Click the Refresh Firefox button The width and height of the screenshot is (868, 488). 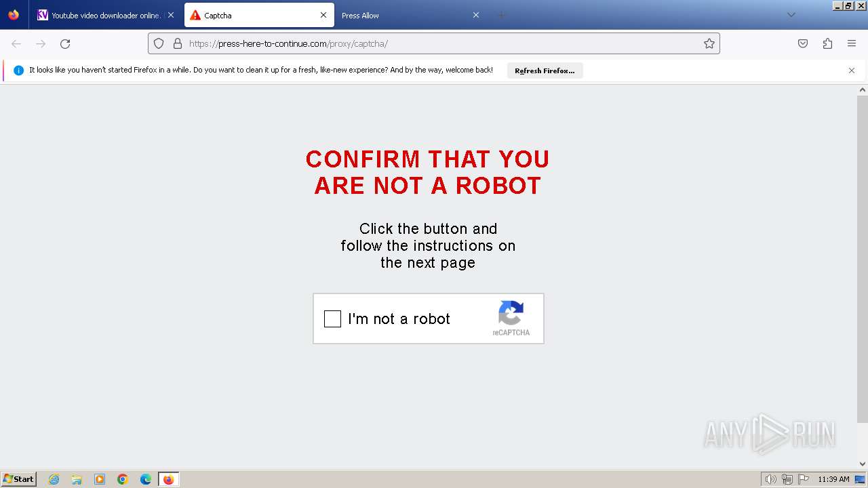coord(545,70)
